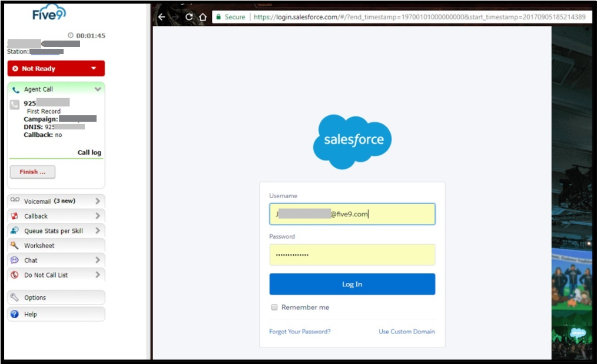597x364 pixels.
Task: Click the Station: label
Action: [x=18, y=52]
